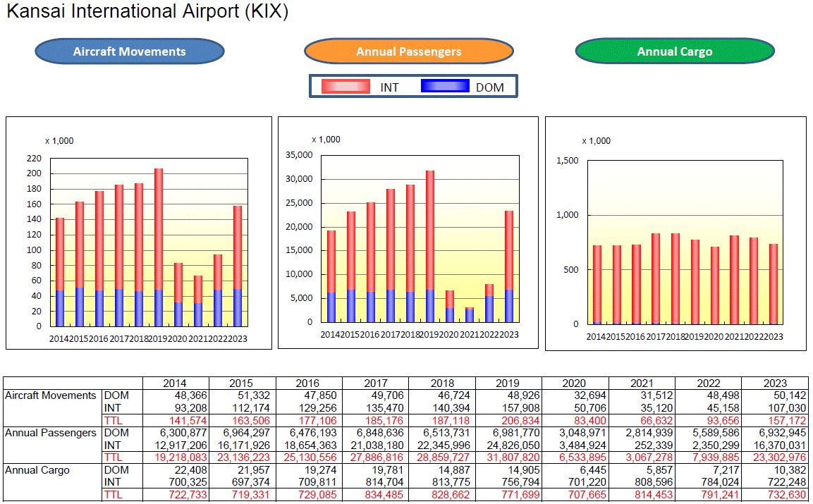Click the Aircraft Movements row label in table

point(51,395)
